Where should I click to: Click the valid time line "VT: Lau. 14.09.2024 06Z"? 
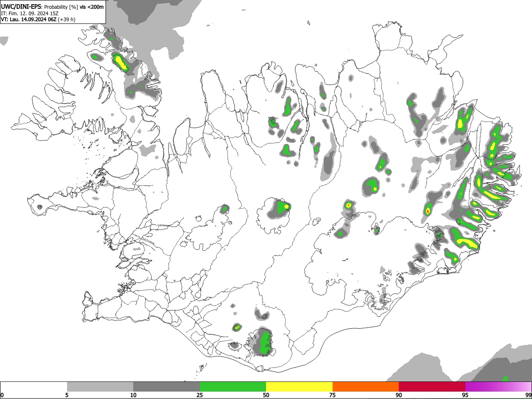point(29,19)
